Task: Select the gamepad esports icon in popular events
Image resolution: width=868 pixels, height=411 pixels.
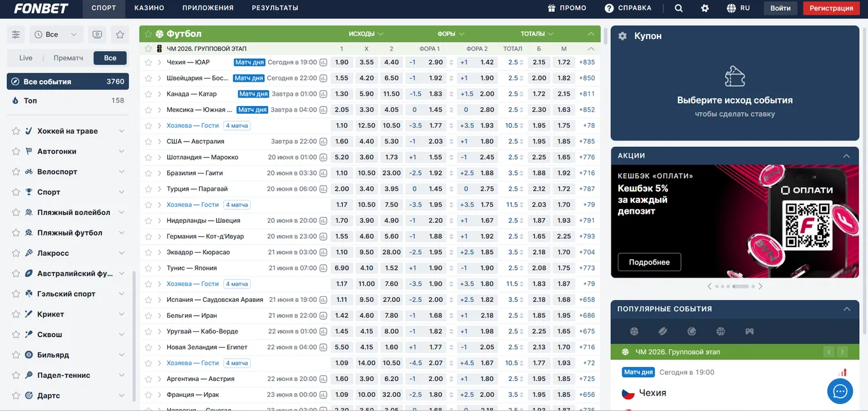Action: pyautogui.click(x=749, y=331)
